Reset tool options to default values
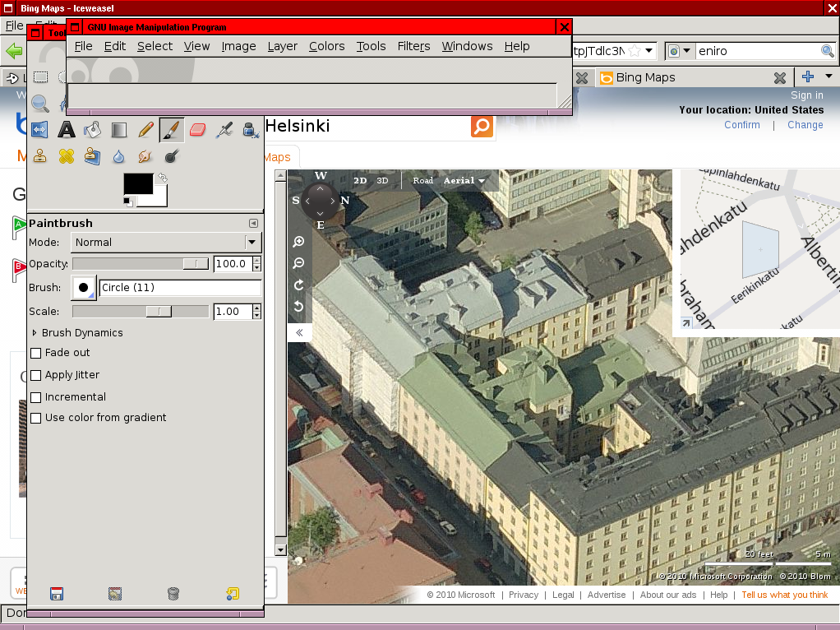This screenshot has width=840, height=630. tap(233, 594)
